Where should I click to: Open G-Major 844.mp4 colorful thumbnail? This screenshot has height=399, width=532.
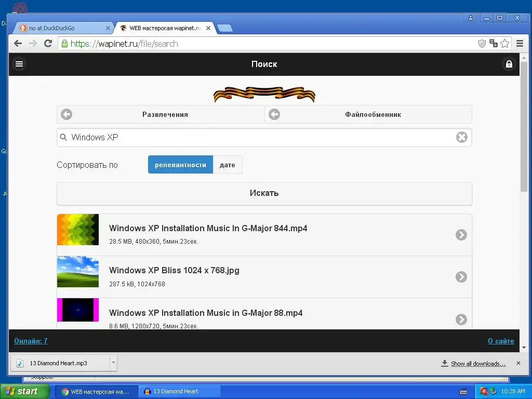tap(78, 229)
